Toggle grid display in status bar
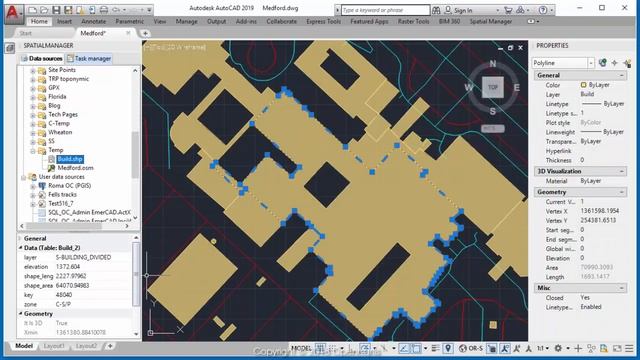The image size is (640, 360). coord(321,348)
